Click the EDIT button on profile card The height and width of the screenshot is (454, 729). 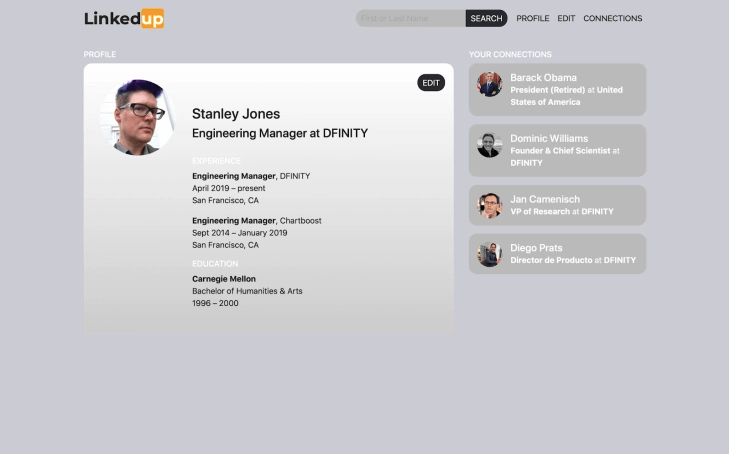pyautogui.click(x=431, y=83)
